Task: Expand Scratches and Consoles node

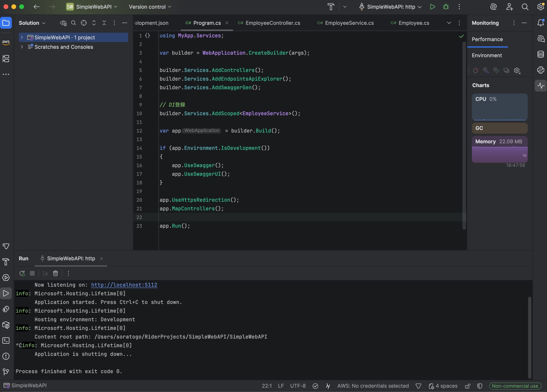Action: [22, 47]
